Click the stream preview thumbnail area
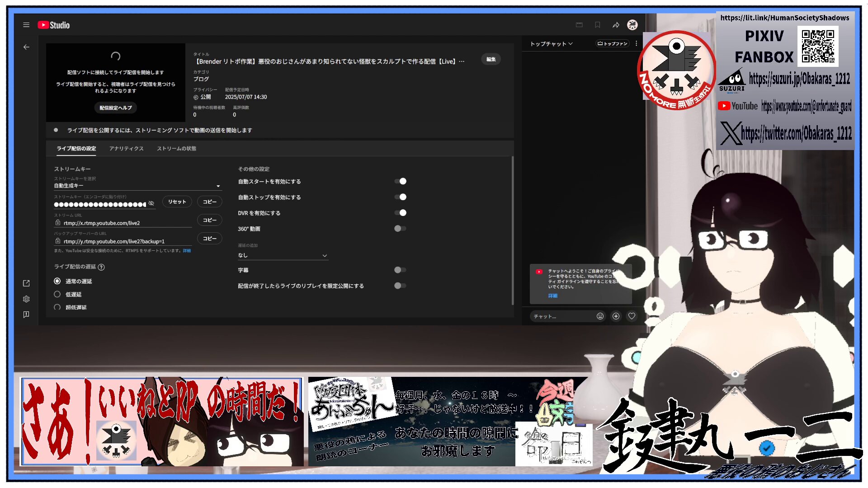868x488 pixels. point(116,82)
